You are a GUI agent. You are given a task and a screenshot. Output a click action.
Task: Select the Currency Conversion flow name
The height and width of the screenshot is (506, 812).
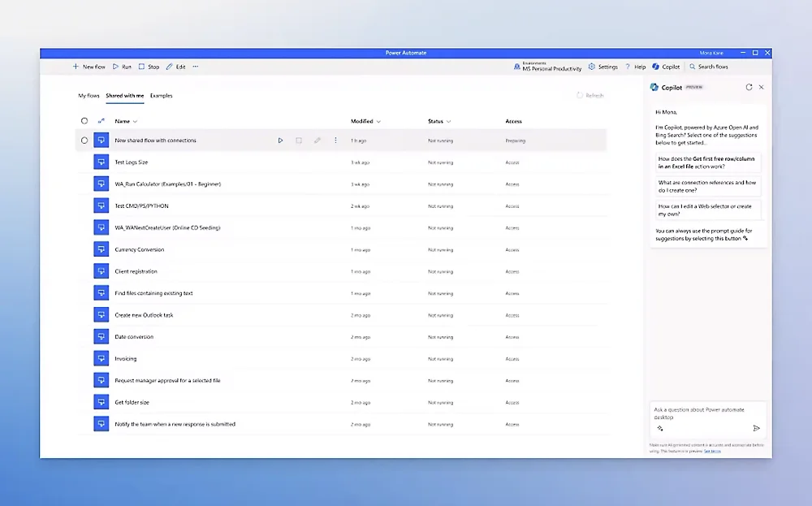point(140,249)
